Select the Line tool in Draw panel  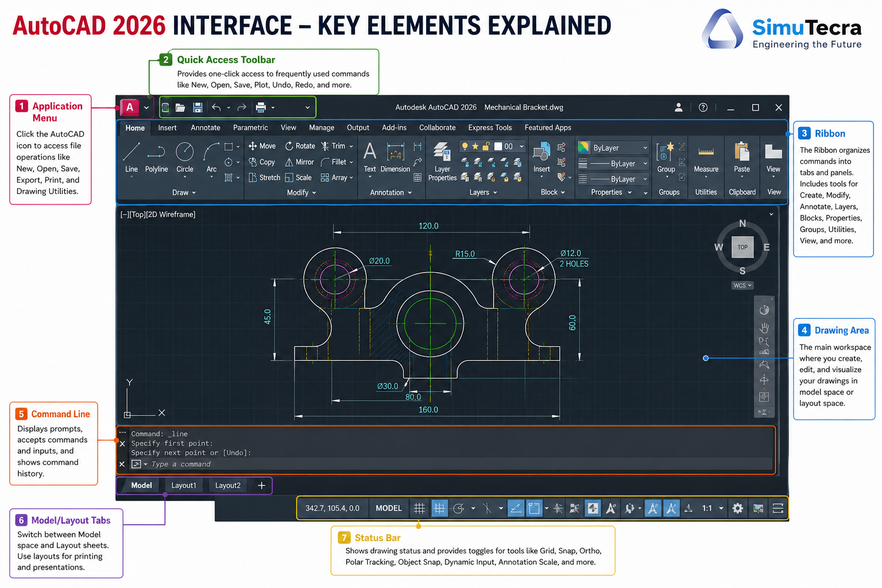click(x=131, y=158)
